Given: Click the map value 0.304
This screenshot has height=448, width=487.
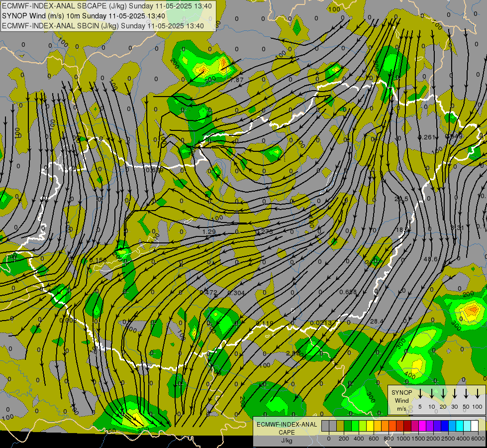Looking at the screenshot, I should (x=236, y=293).
